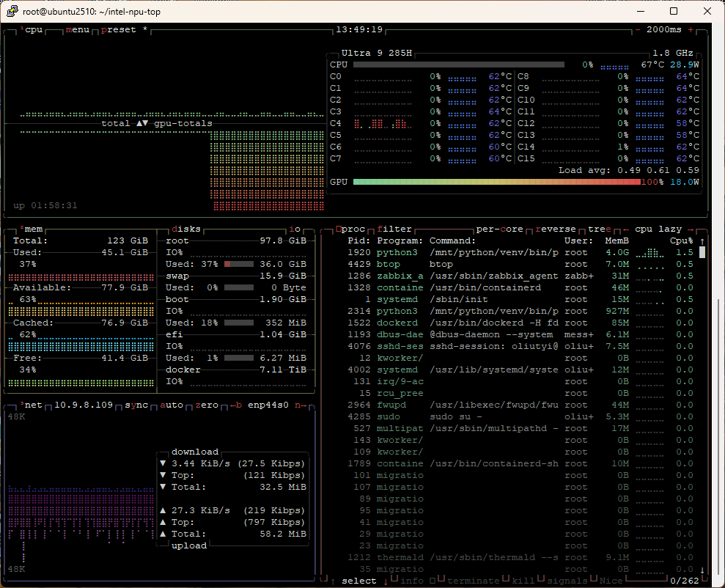Click the select down arrow under process list
The image size is (725, 588).
tap(385, 581)
